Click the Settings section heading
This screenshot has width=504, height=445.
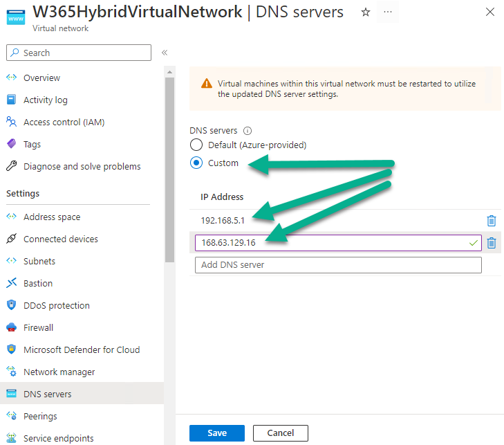23,193
